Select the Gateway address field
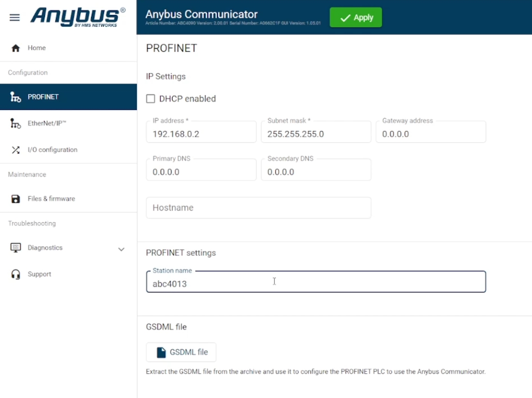The width and height of the screenshot is (532, 398). pos(431,132)
